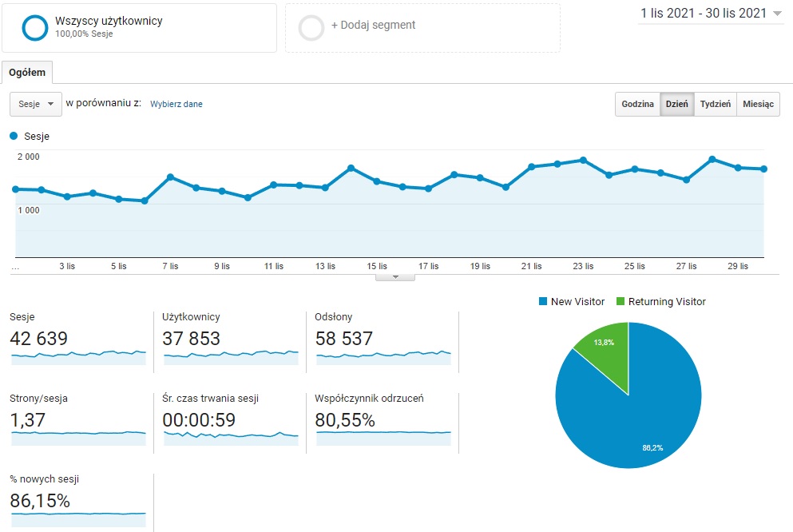The height and width of the screenshot is (532, 793).
Task: Switch the chart to Miesiąc view
Action: click(x=758, y=105)
